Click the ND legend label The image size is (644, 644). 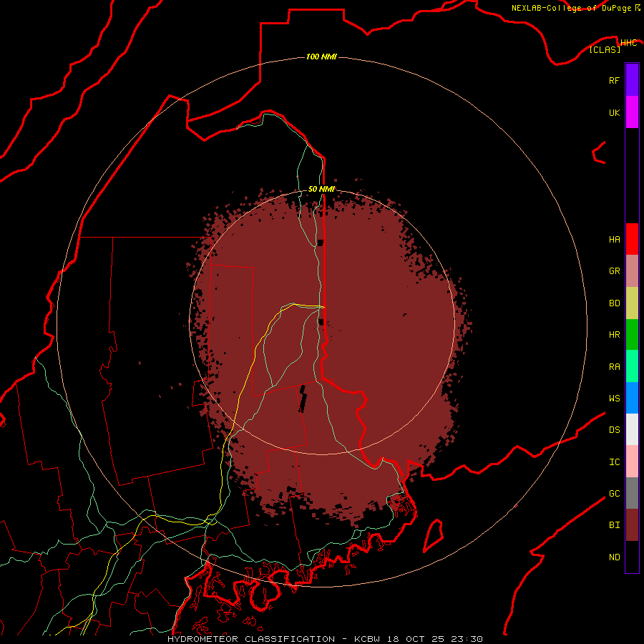click(x=614, y=557)
